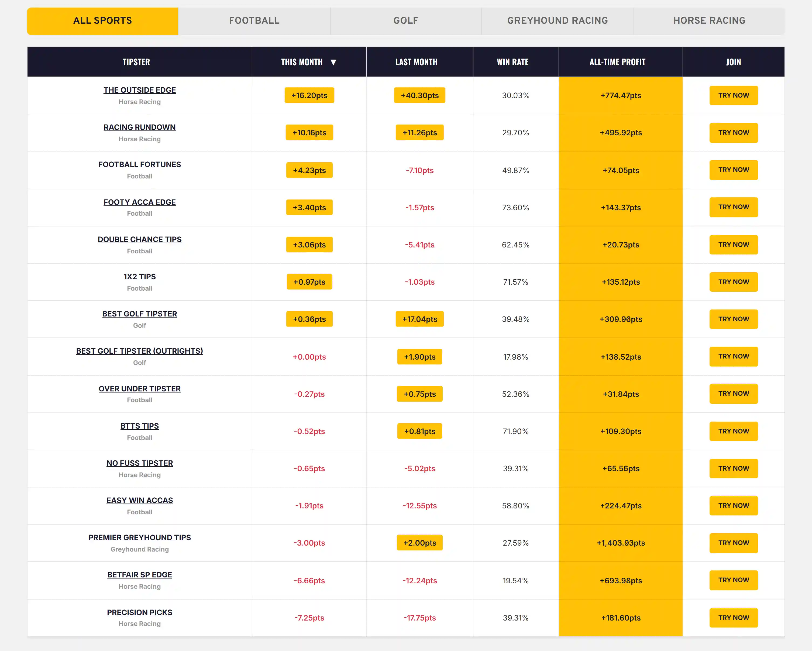The width and height of the screenshot is (812, 651).
Task: Click Try Now for BTTS Tips
Action: coord(734,431)
